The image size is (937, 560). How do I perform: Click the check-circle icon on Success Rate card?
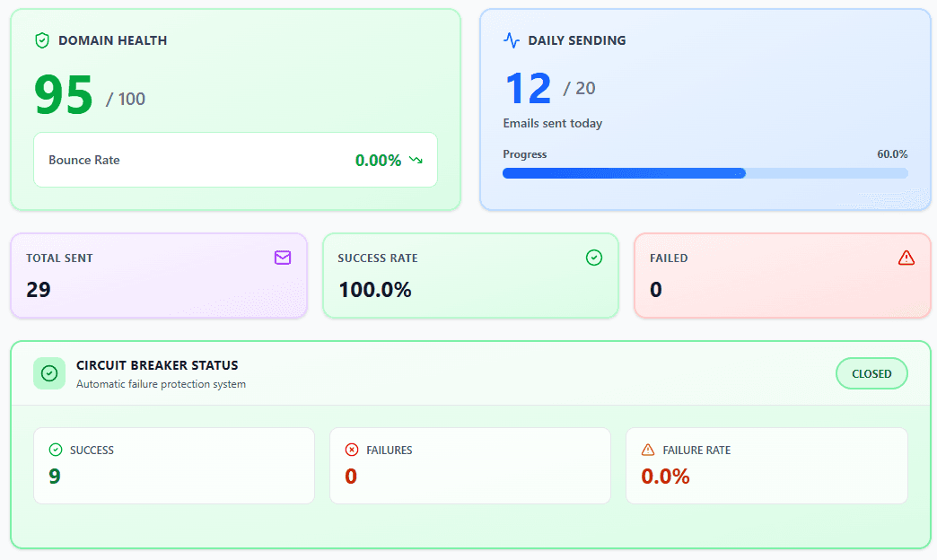(593, 258)
